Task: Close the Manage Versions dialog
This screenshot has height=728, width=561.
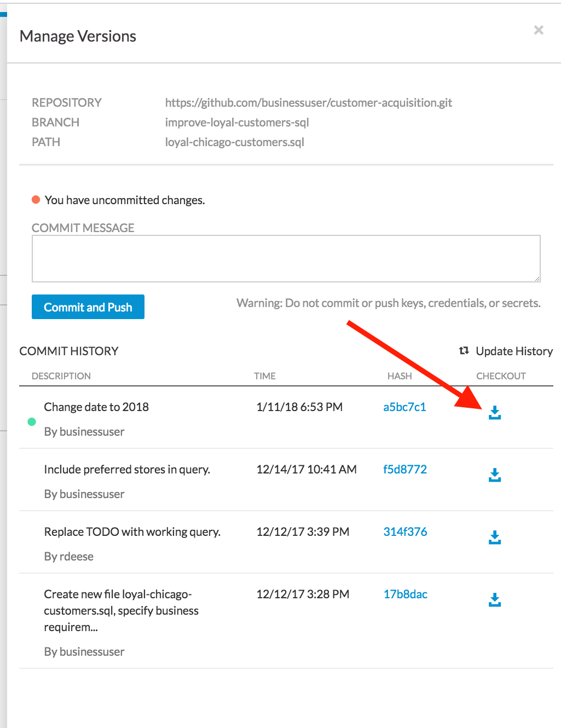Action: (539, 30)
